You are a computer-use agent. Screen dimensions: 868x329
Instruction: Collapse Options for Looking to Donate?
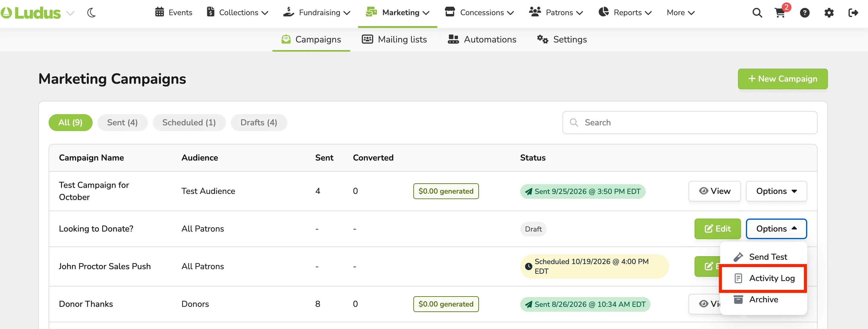[776, 229]
